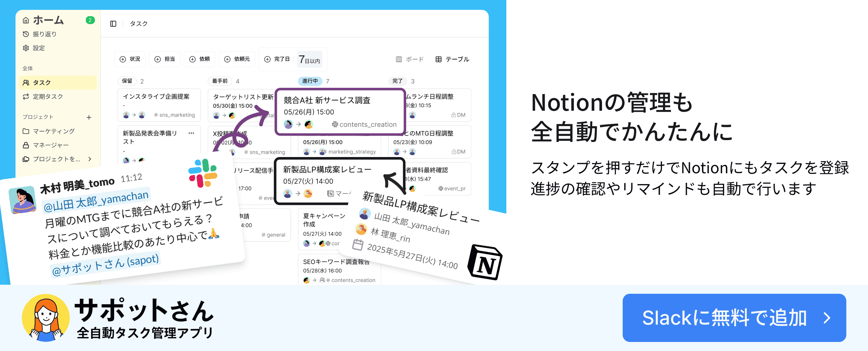Click the Notion logo icon
This screenshot has width=868, height=351.
(x=485, y=262)
